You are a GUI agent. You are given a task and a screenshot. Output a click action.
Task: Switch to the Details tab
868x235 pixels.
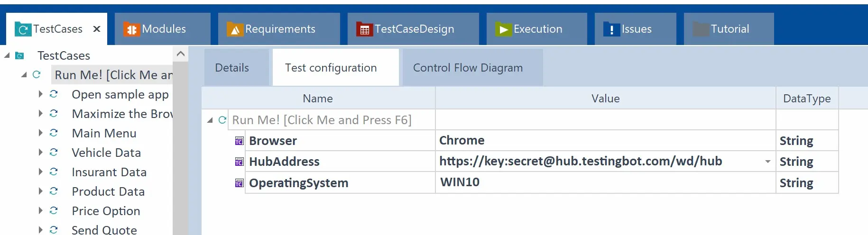click(x=232, y=68)
